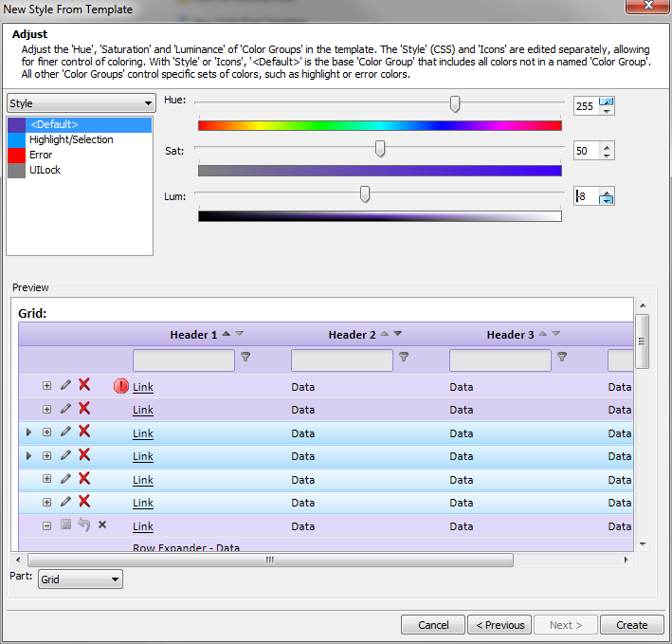Click the Previous button
This screenshot has width=672, height=644.
(x=499, y=625)
